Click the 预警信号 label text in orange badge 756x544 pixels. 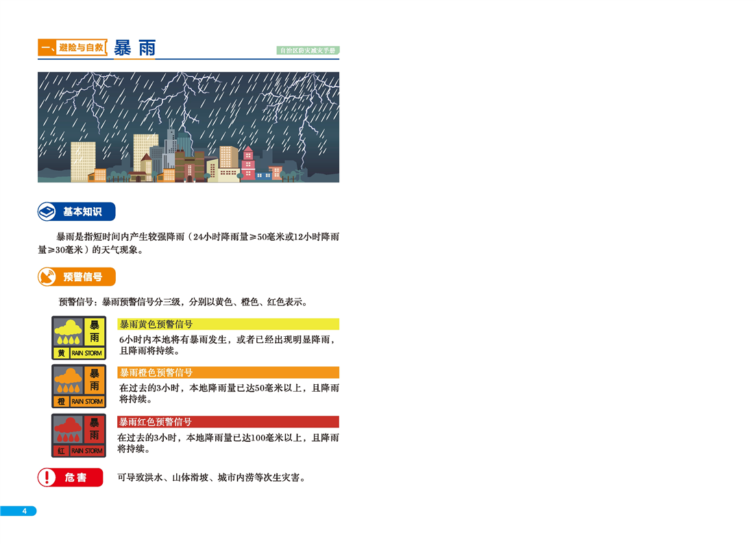82,277
